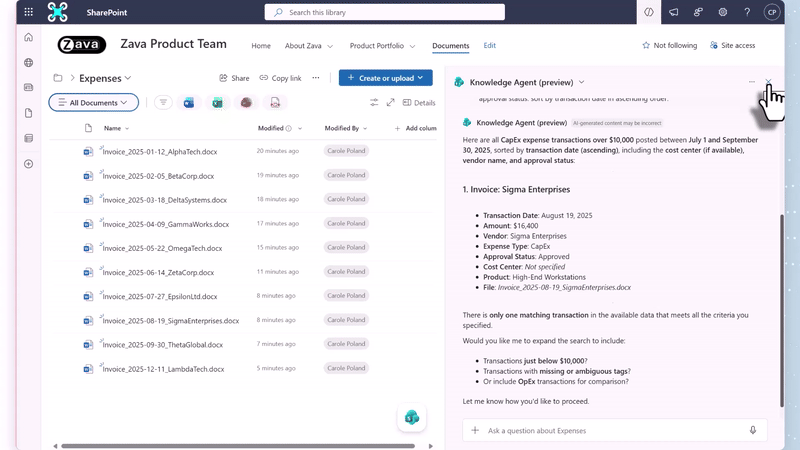
Task: Click the Edit navigation link
Action: [x=489, y=45]
